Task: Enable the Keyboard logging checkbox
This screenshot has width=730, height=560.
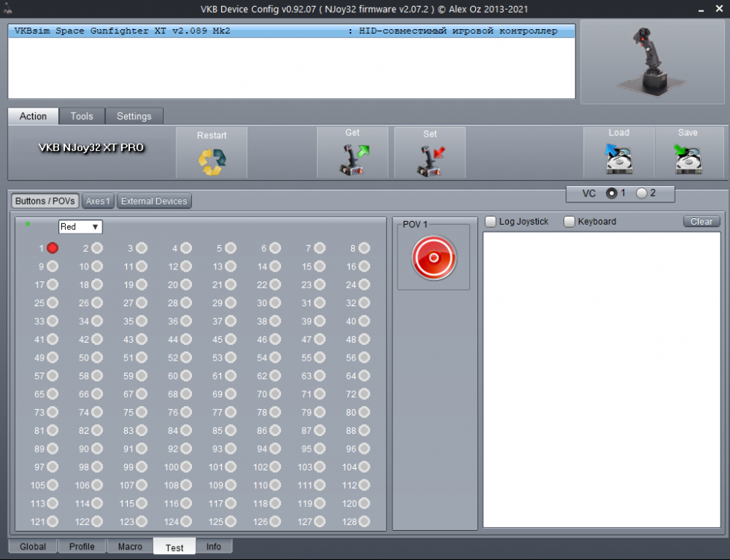Action: click(x=570, y=221)
